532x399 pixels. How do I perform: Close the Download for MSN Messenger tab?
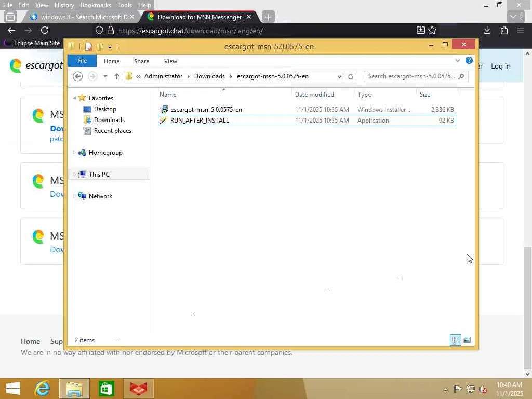pos(249,17)
